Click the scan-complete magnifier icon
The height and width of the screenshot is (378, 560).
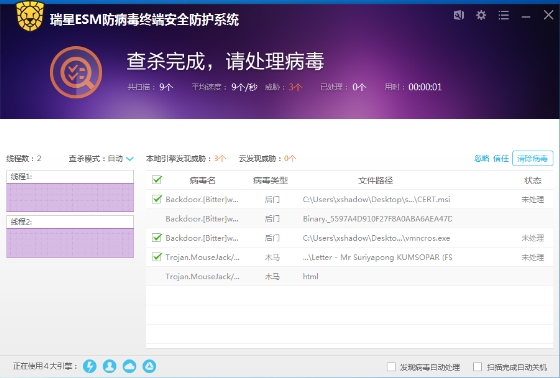click(76, 72)
